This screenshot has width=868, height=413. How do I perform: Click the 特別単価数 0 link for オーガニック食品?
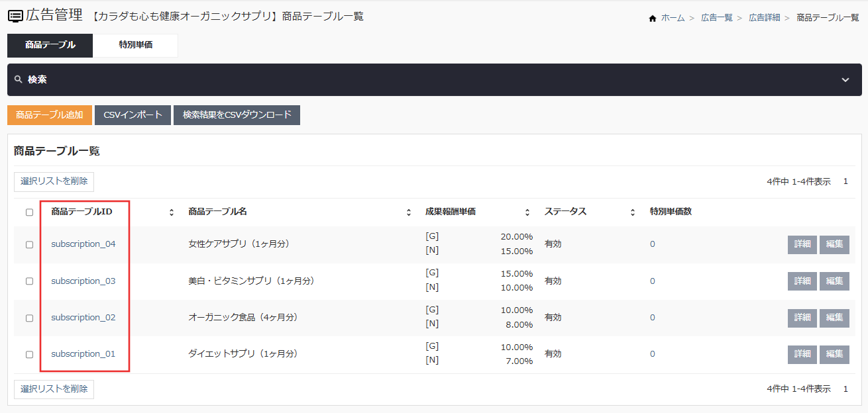tap(652, 317)
